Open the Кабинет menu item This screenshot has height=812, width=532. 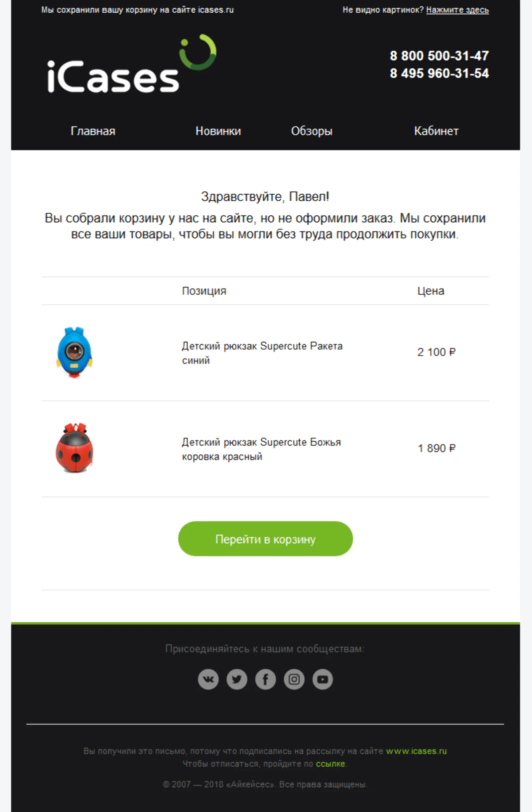pos(436,131)
